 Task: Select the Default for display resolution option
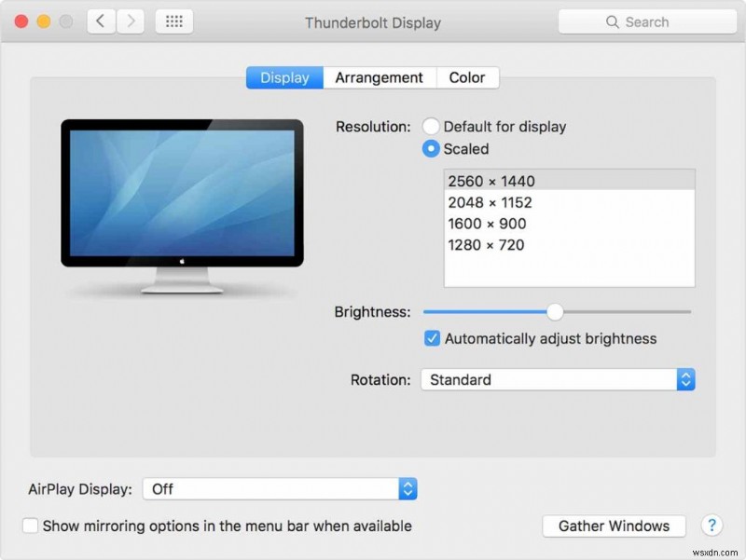click(x=430, y=126)
